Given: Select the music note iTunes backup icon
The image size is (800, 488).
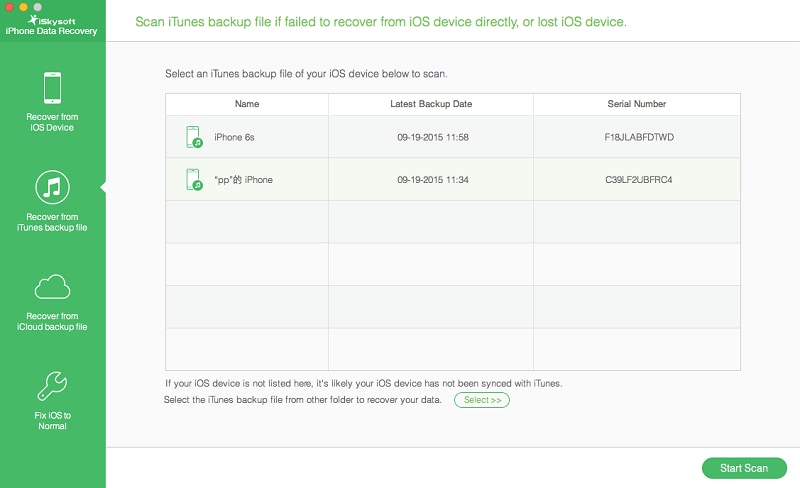Looking at the screenshot, I should (52, 187).
